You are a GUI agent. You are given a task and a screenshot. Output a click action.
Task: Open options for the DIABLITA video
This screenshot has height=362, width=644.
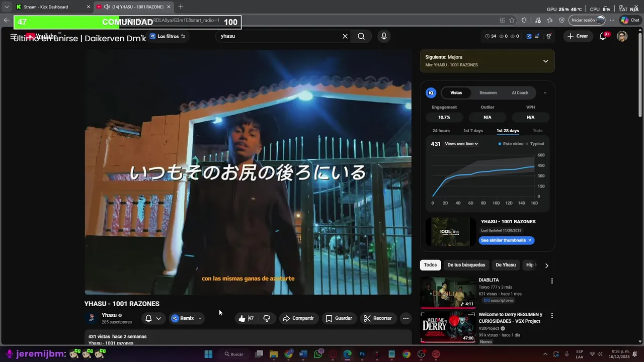[x=552, y=281]
